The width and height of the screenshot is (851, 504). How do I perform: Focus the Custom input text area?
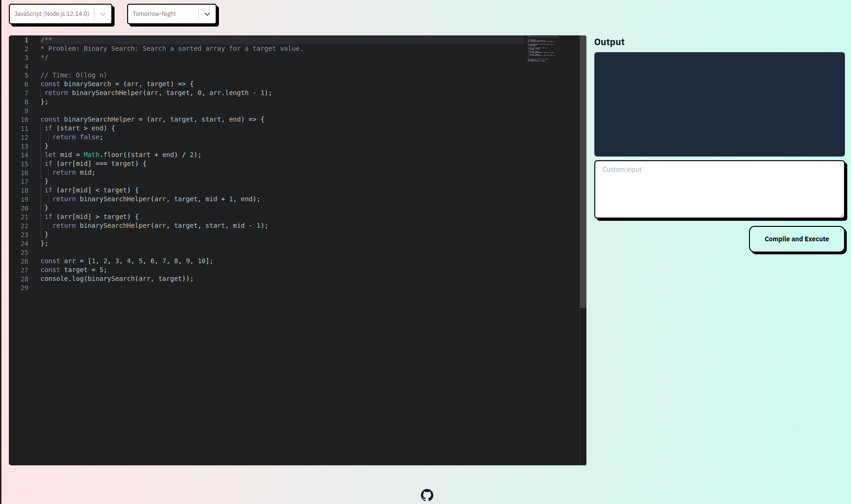pyautogui.click(x=719, y=189)
